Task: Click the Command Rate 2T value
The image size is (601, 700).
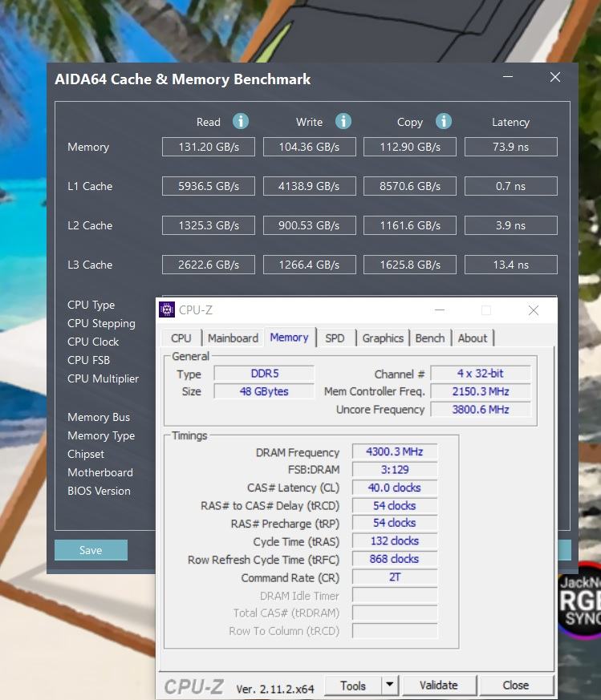Action: (395, 577)
